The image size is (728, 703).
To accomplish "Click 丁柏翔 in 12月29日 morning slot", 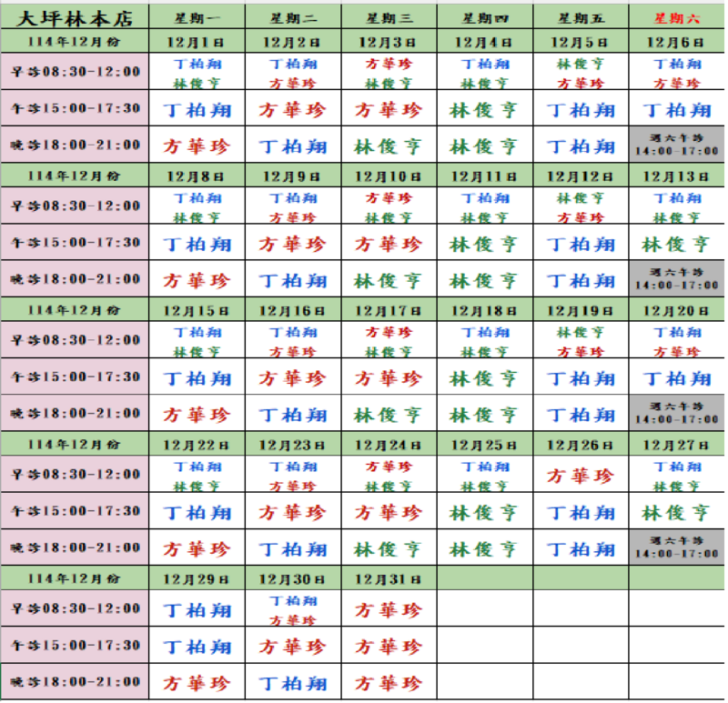I will click(197, 609).
